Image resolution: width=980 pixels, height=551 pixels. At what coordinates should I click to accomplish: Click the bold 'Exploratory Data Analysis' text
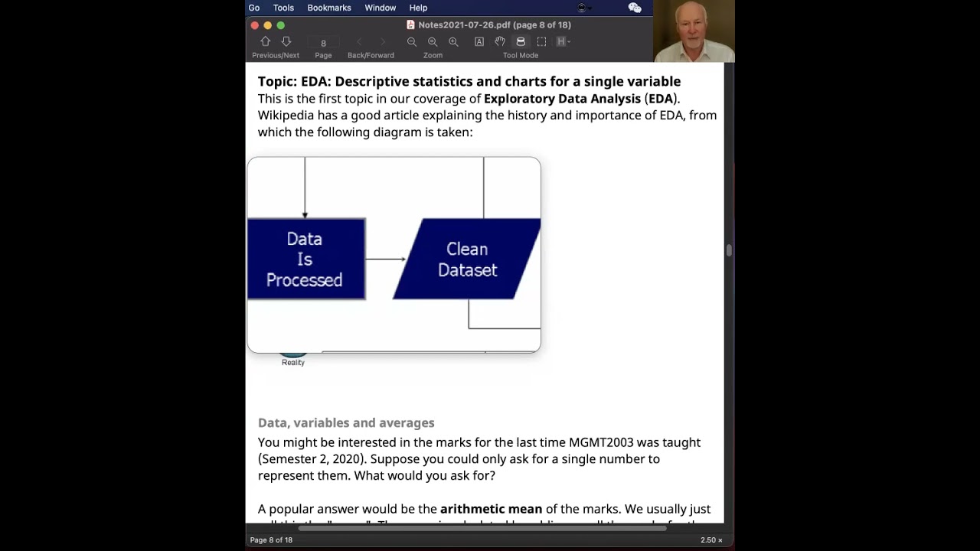click(x=562, y=99)
